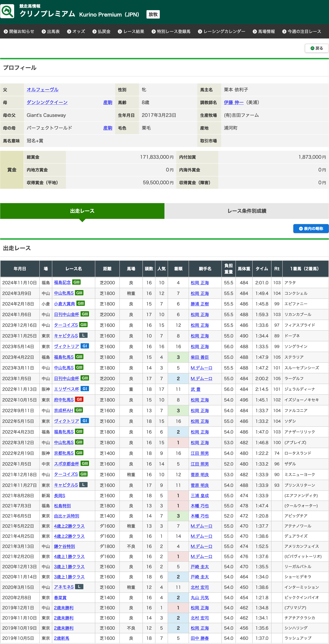329x644 pixels.
Task: Click GIII badge beside スポ京都金杯
Action: (x=85, y=463)
